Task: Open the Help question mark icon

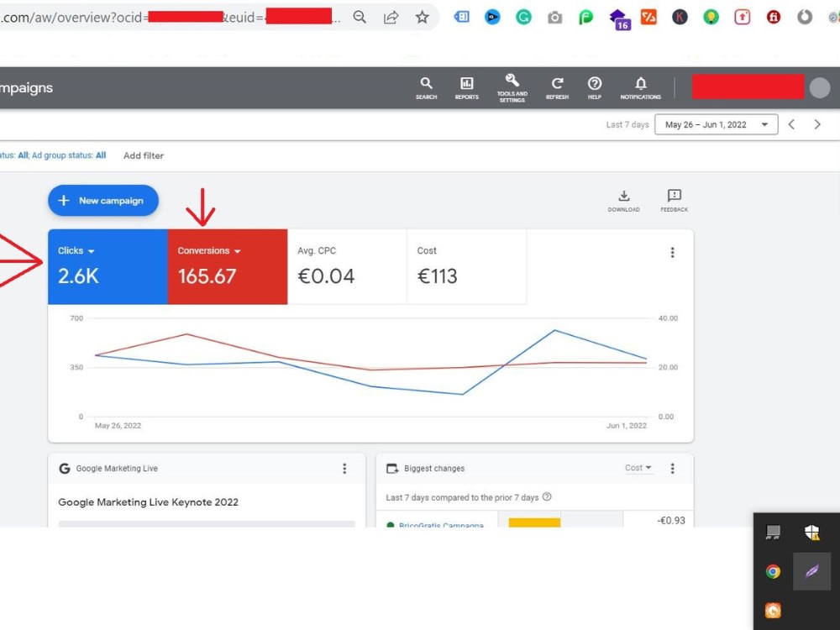Action: 595,88
